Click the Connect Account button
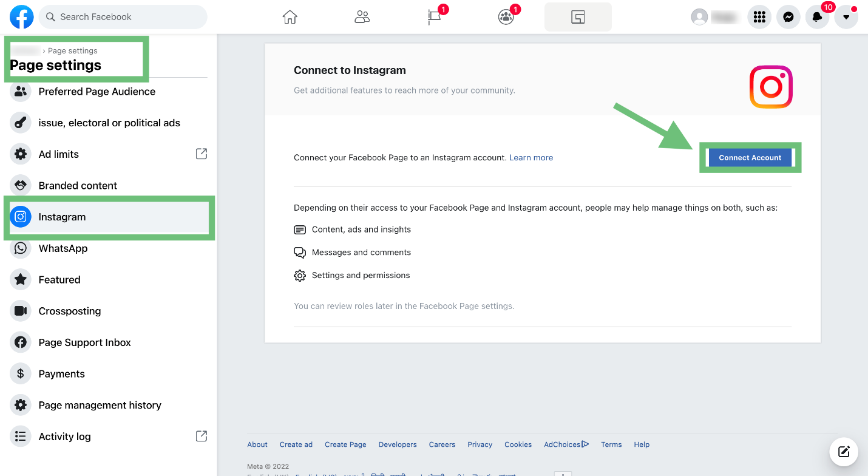Viewport: 868px width, 476px height. (x=750, y=158)
